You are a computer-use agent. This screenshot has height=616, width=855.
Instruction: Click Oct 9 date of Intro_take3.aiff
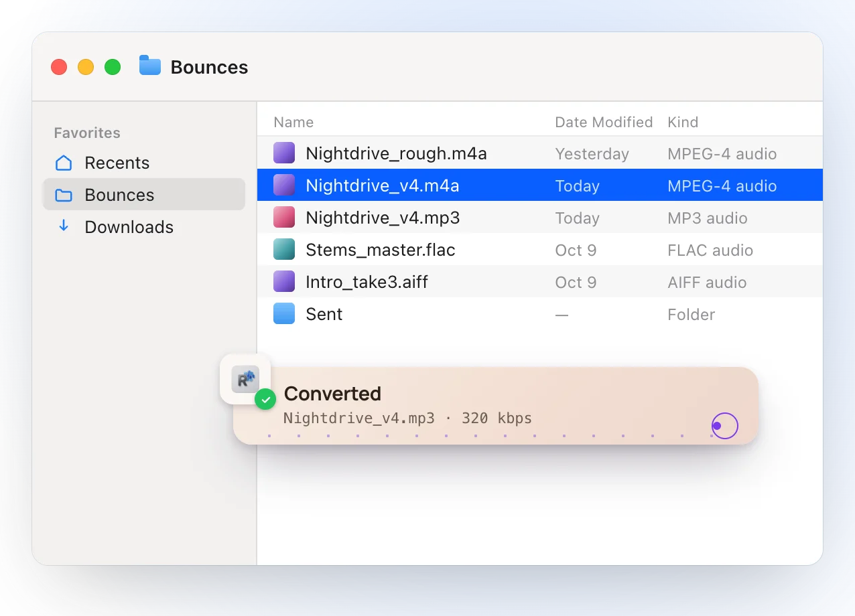pos(576,283)
